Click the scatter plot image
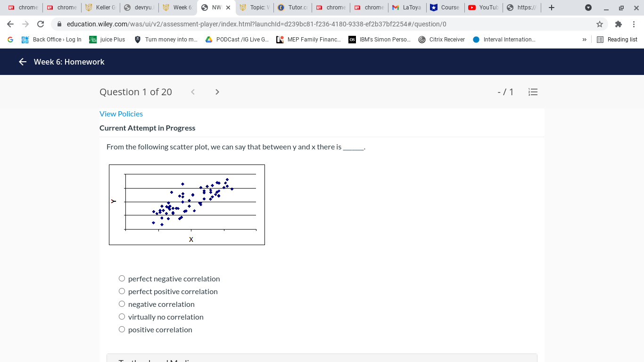The image size is (644, 362). (187, 205)
